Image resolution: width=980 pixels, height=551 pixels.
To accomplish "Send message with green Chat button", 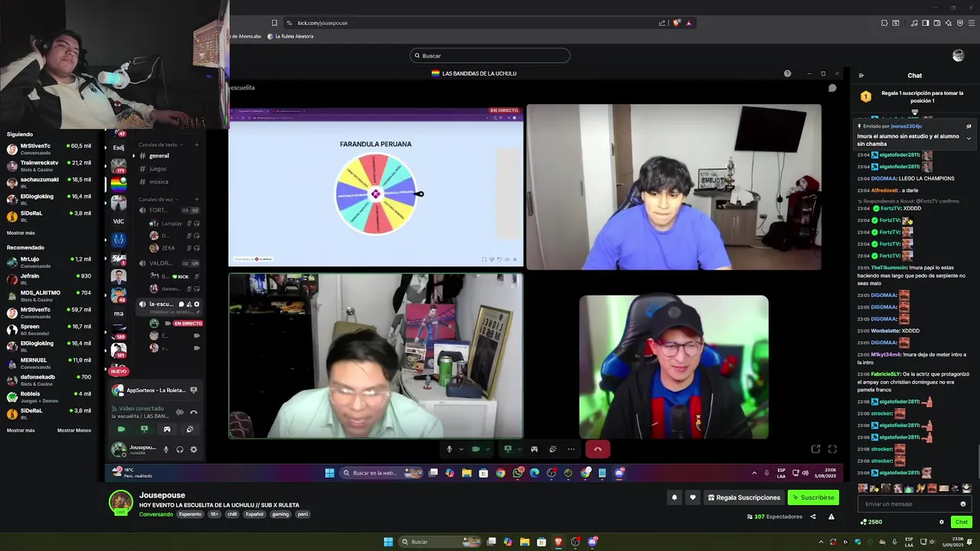I will (962, 522).
